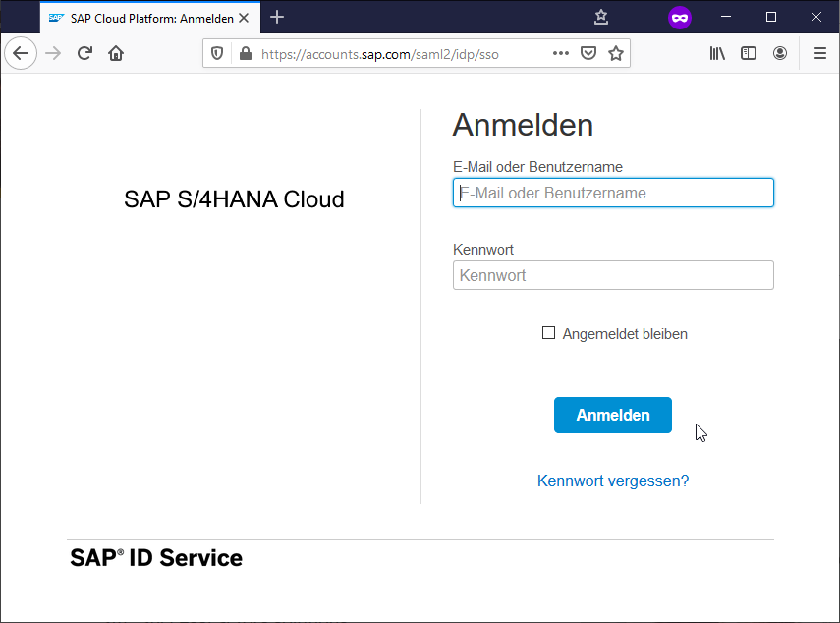This screenshot has width=840, height=623.
Task: Click the Anmelden page heading
Action: point(523,126)
